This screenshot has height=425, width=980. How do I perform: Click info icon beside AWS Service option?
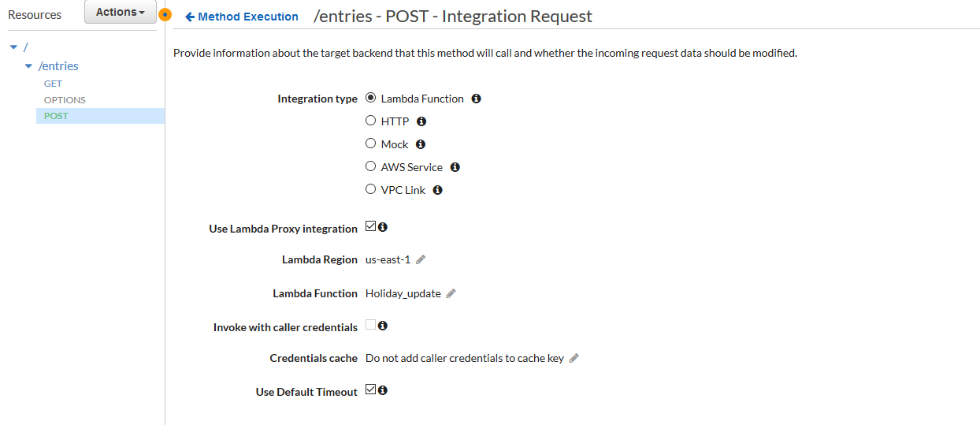coord(455,167)
